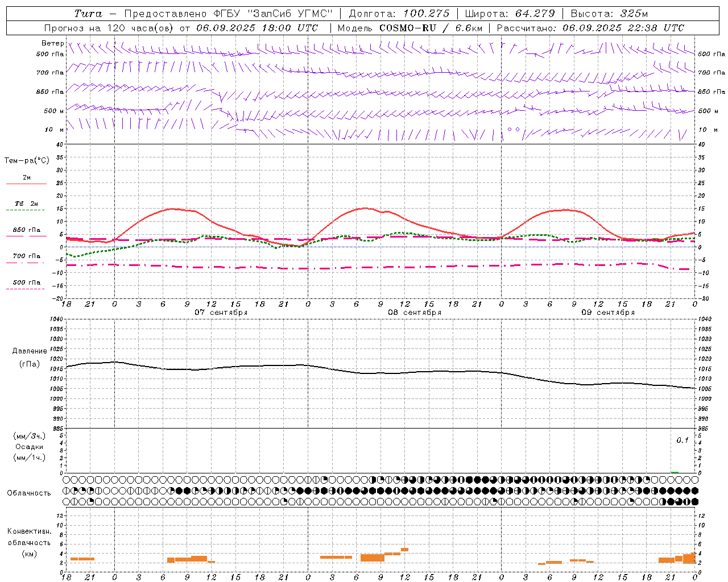Click left wind-level label "10 м"
The width and height of the screenshot is (728, 582).
pos(55,130)
